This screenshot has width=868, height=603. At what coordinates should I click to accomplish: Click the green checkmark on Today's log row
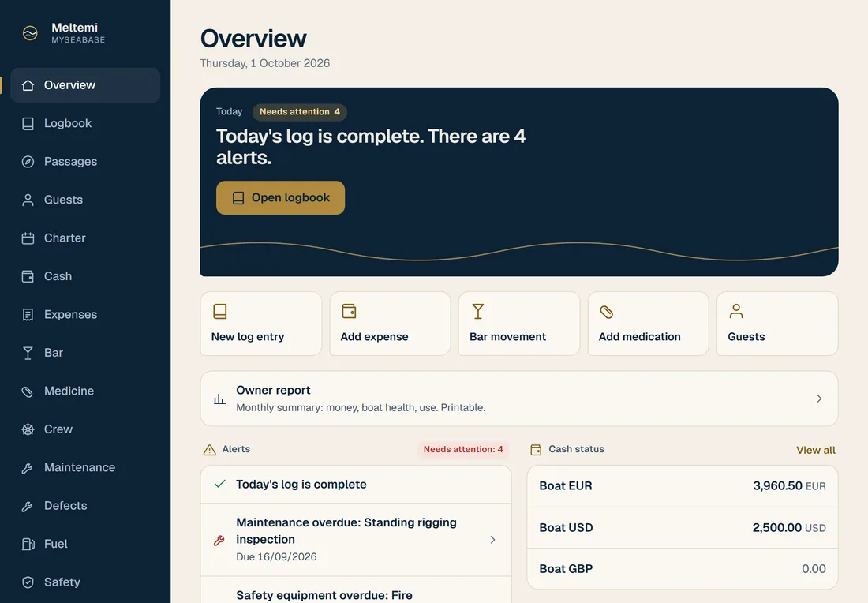(220, 484)
